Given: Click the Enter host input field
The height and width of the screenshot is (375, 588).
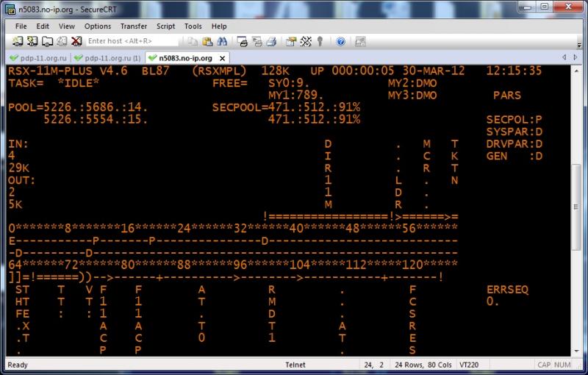Looking at the screenshot, I should (132, 41).
